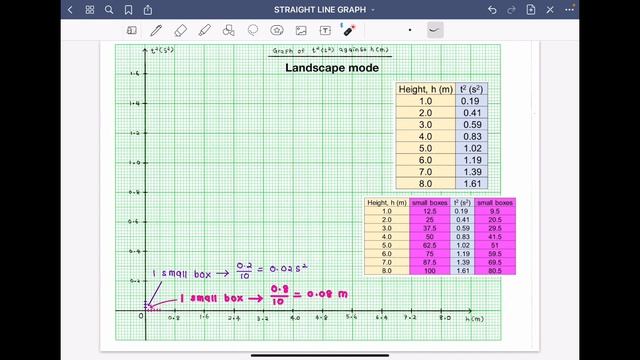Tap the large table's Height, h (m) header
640x360 pixels.
click(x=426, y=89)
